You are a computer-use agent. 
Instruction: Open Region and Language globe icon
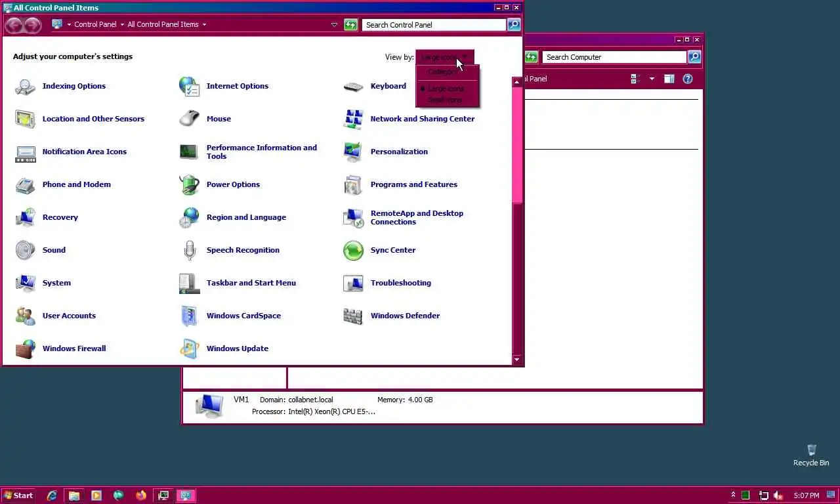tap(189, 217)
